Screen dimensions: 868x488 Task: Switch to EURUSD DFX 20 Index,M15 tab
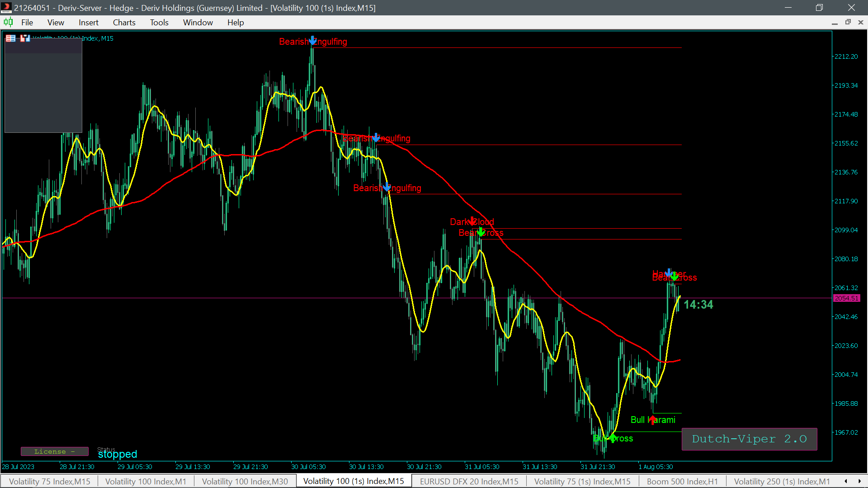coord(469,481)
